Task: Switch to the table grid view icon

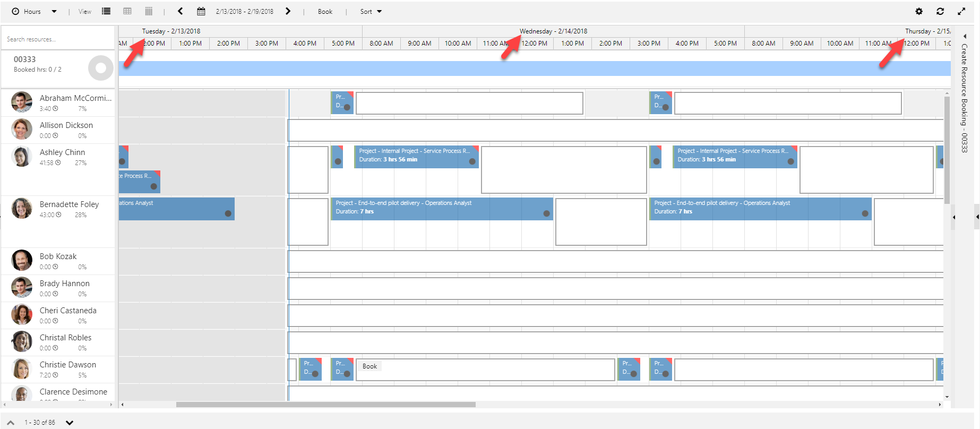Action: tap(127, 11)
